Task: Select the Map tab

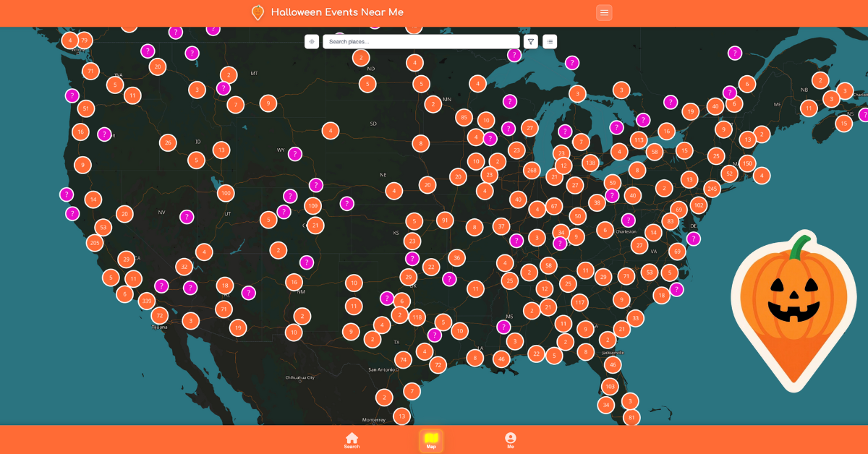Action: click(431, 440)
